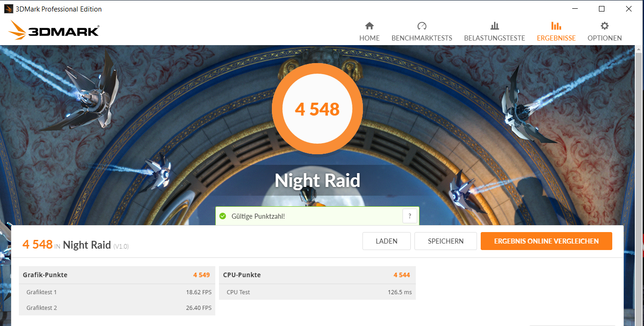Click the Optionen gear icon
Viewport: 644px width, 326px height.
point(604,26)
